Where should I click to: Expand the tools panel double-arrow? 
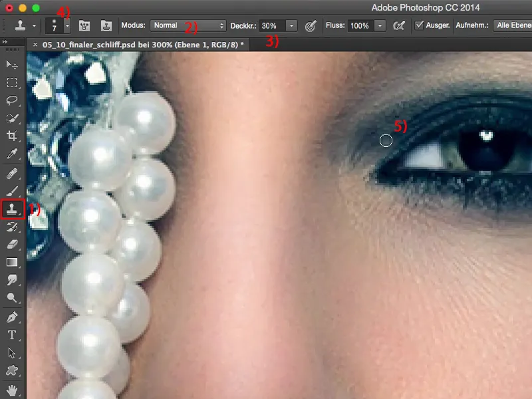coord(5,42)
